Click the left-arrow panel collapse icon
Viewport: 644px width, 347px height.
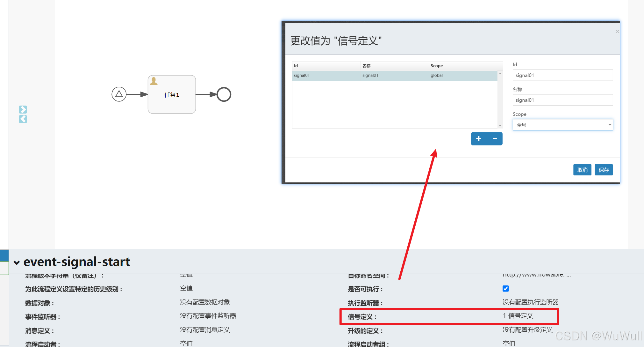point(23,119)
